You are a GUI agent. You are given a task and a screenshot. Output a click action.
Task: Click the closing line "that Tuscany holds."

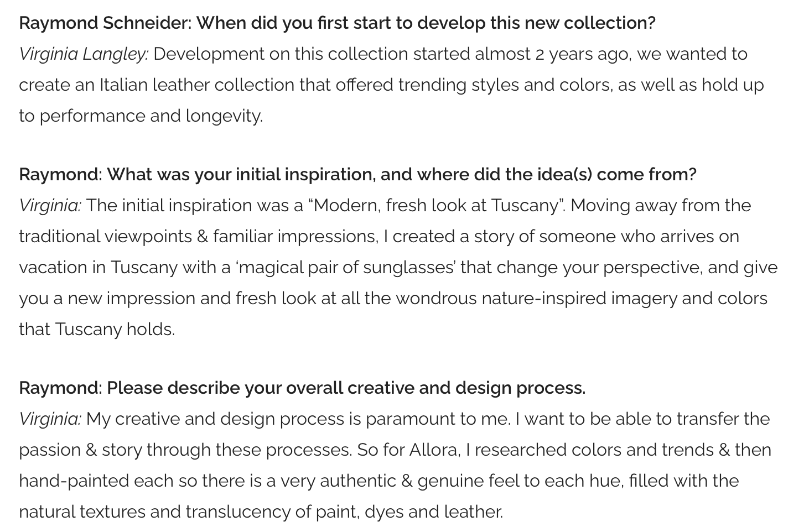click(x=97, y=330)
